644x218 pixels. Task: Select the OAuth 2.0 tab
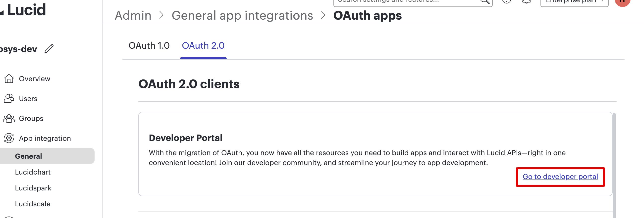pos(203,46)
